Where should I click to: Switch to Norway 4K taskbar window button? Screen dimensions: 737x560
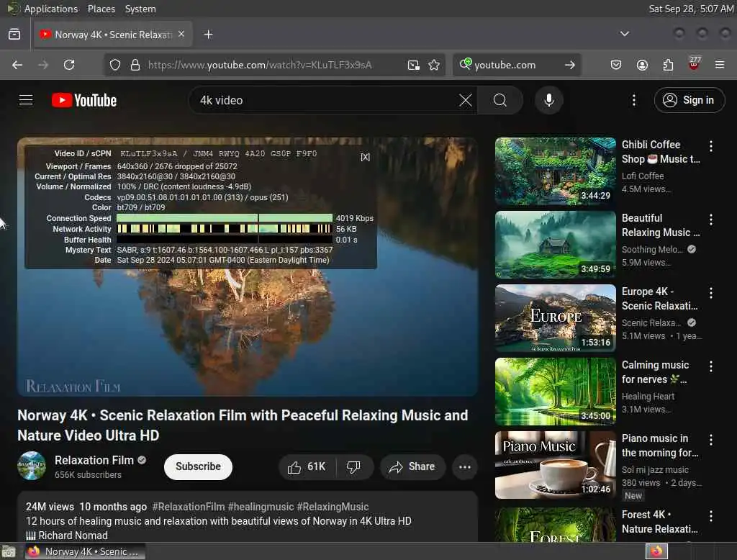coord(85,551)
